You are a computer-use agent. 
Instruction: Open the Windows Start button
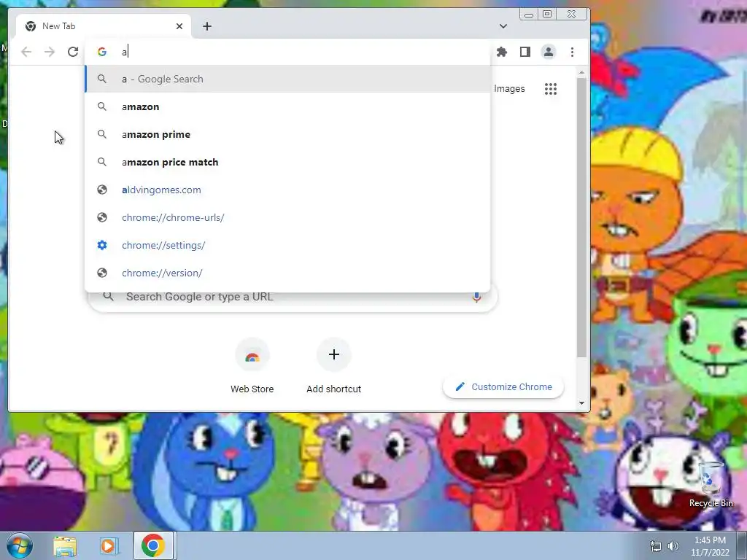pos(20,545)
